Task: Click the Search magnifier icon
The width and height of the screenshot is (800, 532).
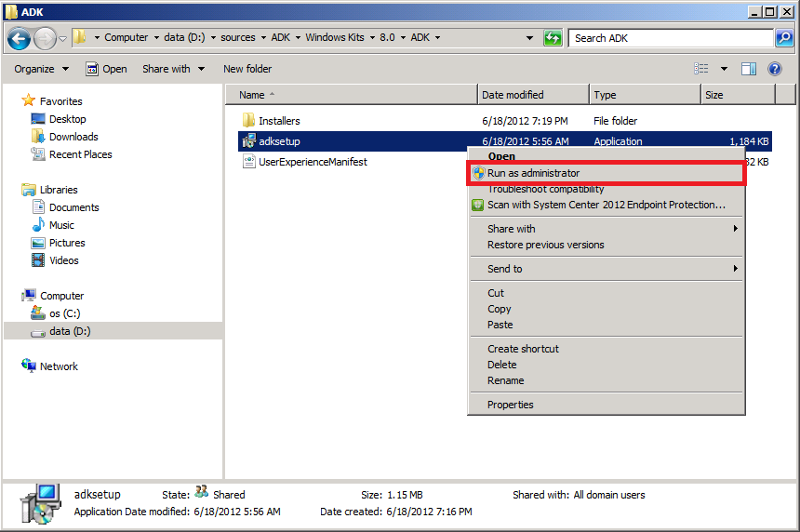Action: [x=783, y=38]
